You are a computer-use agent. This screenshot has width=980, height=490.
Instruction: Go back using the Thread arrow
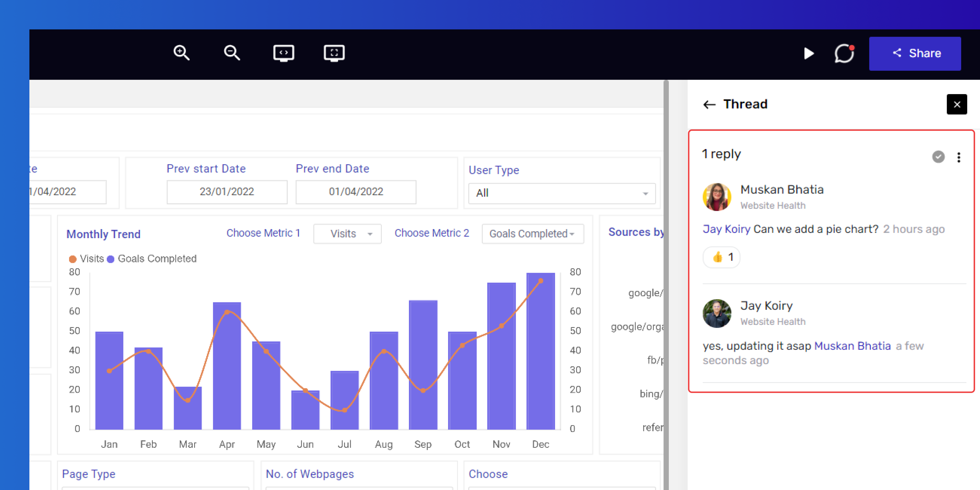709,104
